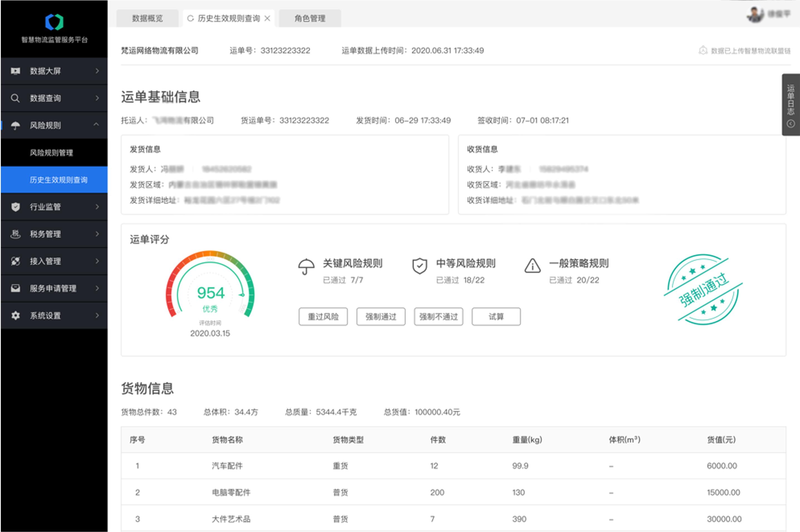Open 税务管理 using its tax icon
800x532 pixels.
[16, 234]
